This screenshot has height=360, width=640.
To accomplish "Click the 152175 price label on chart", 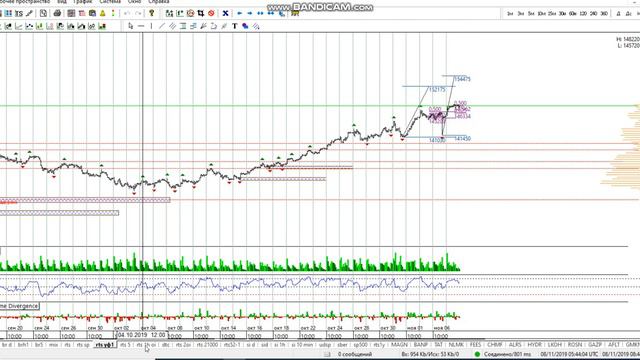I will point(437,89).
